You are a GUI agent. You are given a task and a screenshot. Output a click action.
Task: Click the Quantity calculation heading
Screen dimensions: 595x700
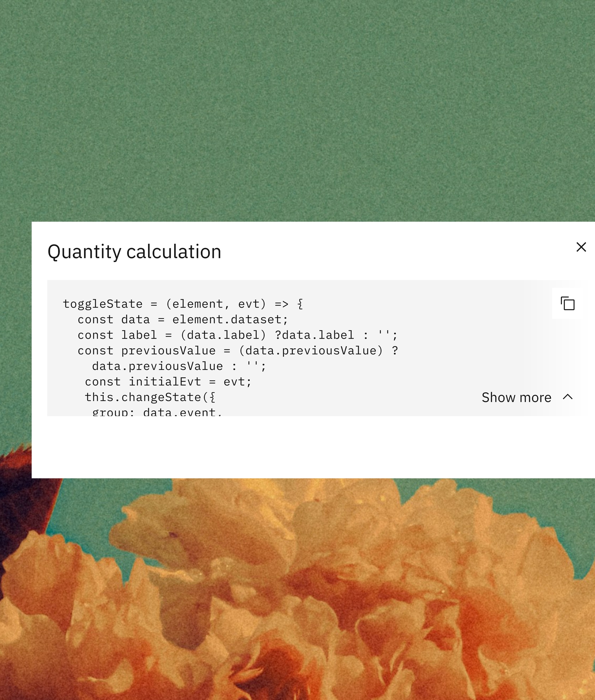pos(134,252)
